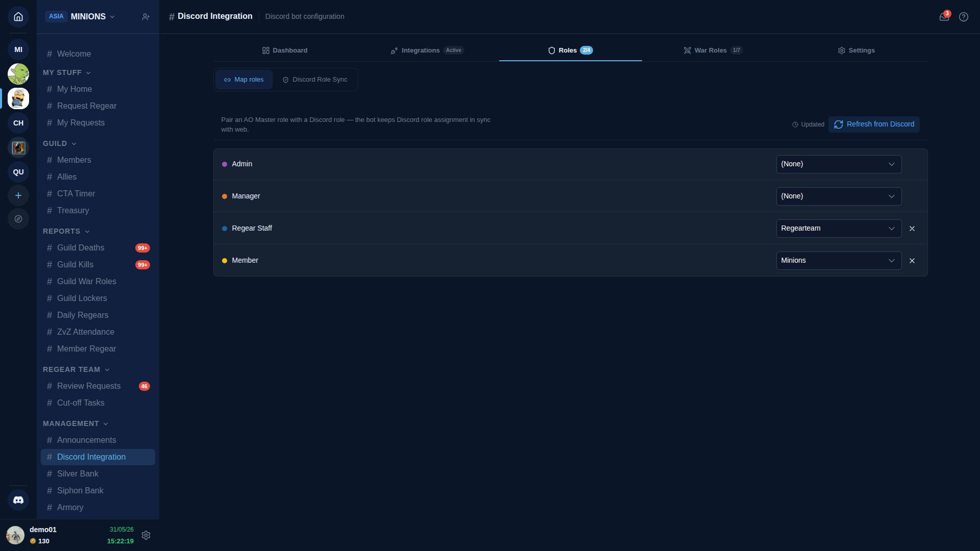Click the yellow Member role color dot
Viewport: 980px width, 551px height.
tap(225, 261)
